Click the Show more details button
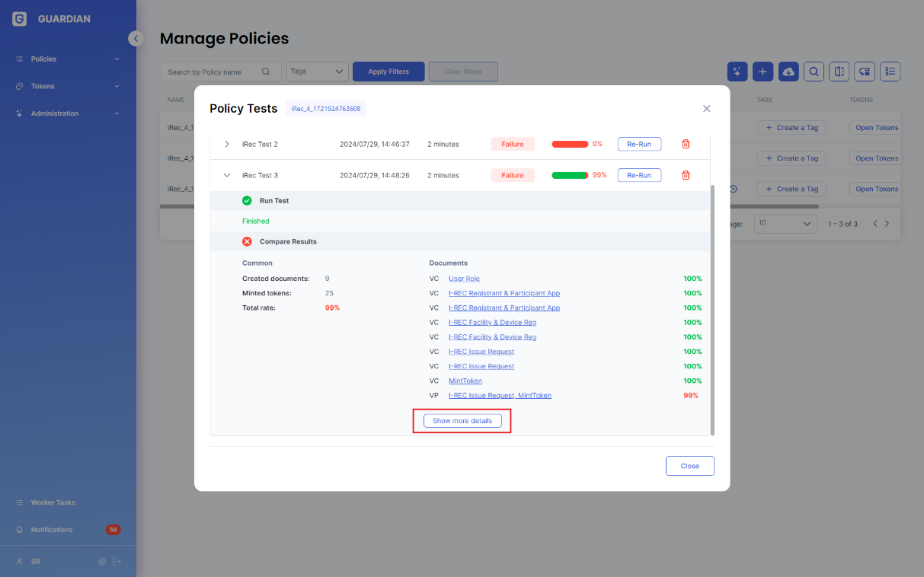Screen dimensions: 924x577 point(462,421)
